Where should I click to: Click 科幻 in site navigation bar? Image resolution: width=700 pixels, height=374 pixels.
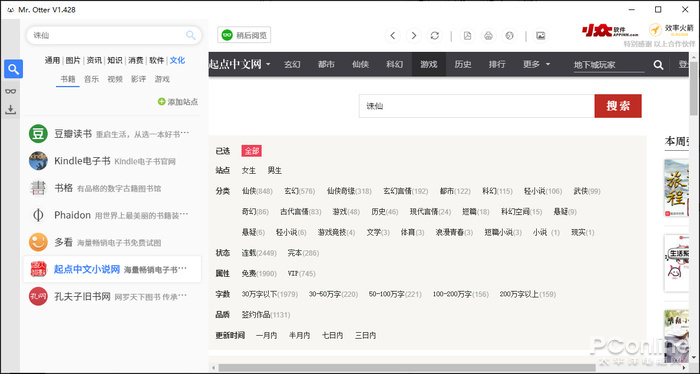tap(395, 64)
